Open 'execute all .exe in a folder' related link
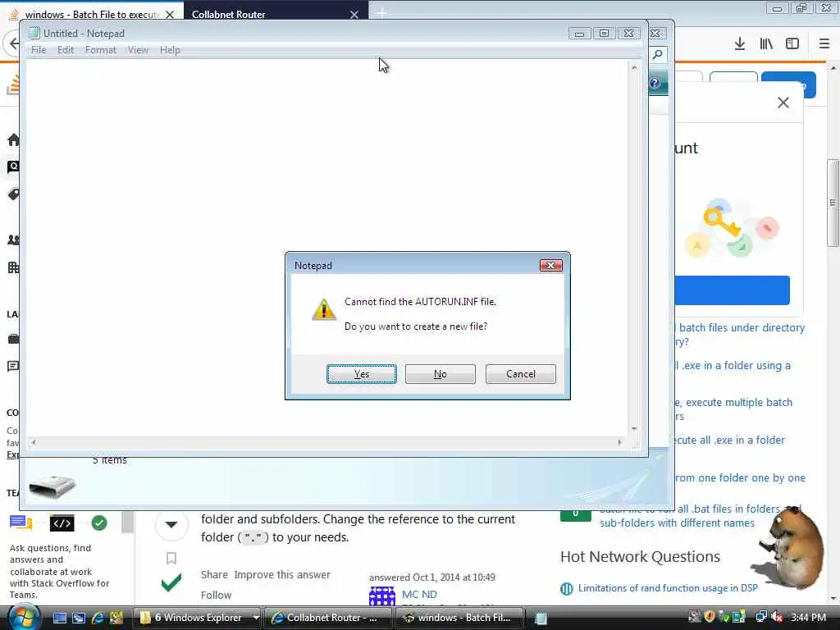The height and width of the screenshot is (630, 840). tap(729, 440)
